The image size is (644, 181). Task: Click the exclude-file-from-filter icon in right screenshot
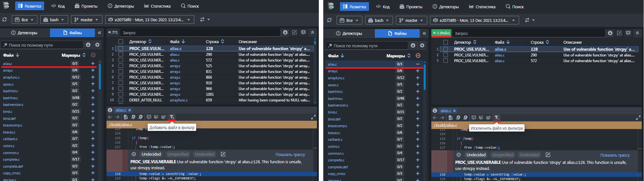497,118
